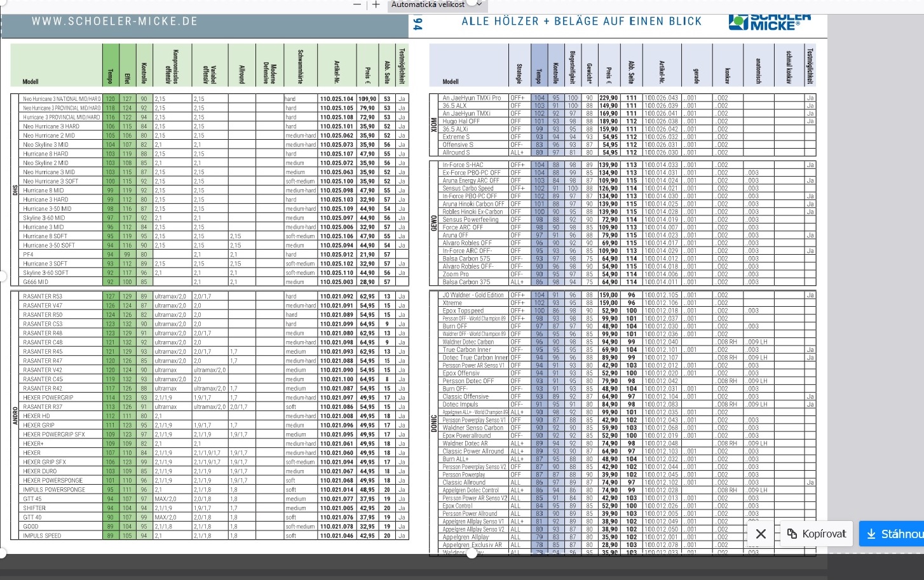Click the selection handle on the bottom edge

(472, 553)
